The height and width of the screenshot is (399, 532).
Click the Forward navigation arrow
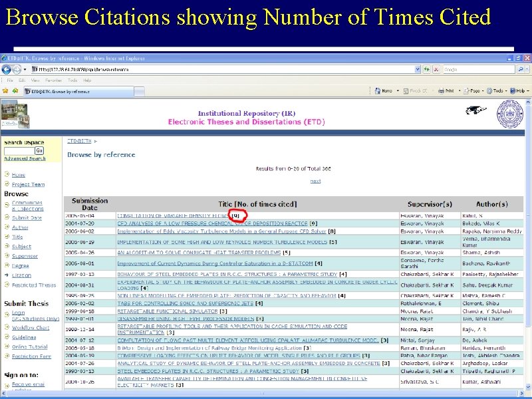tap(17, 69)
